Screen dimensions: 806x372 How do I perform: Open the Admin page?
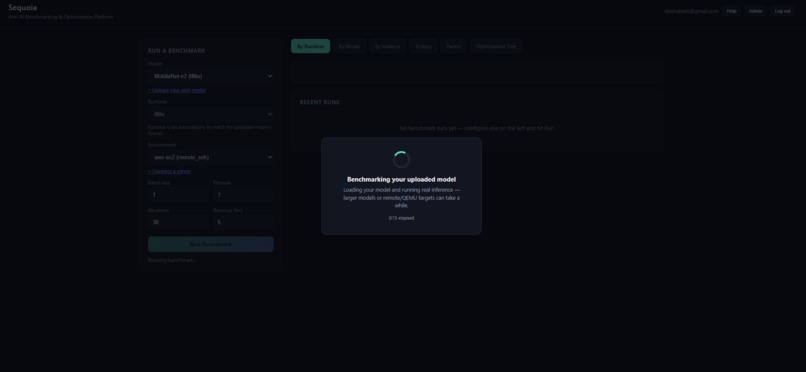point(756,11)
